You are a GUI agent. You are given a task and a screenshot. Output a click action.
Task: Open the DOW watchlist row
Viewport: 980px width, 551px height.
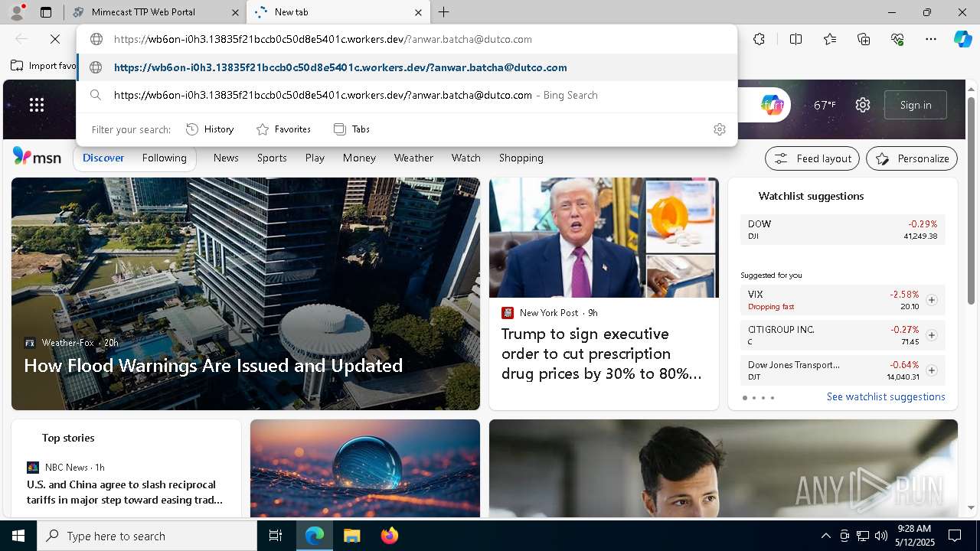842,230
